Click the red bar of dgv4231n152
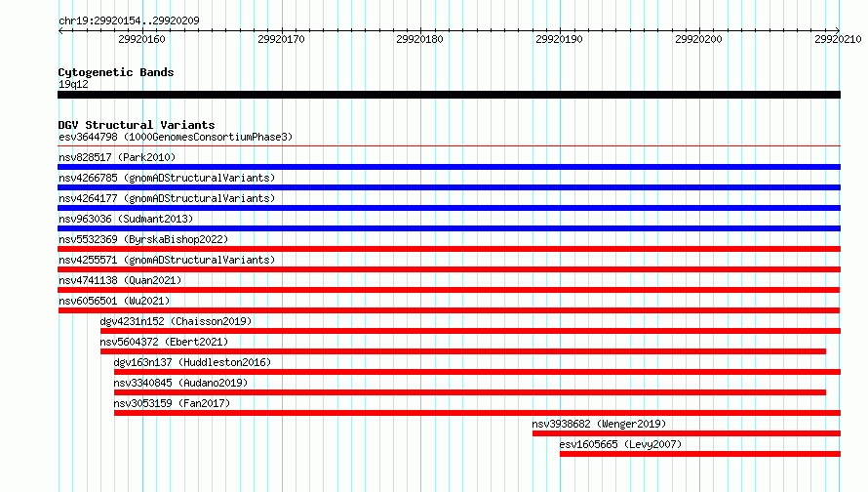Image resolution: width=868 pixels, height=492 pixels. (470, 331)
